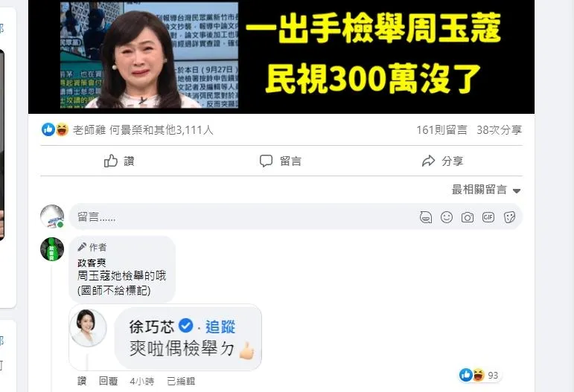Open the avatar sticker icon in comment box

425,217
